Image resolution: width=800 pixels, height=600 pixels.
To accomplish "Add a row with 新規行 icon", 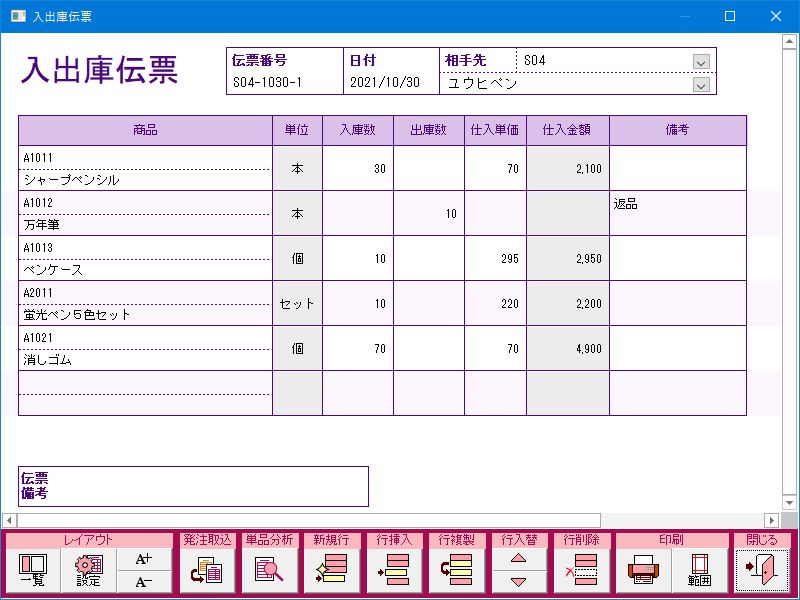I will click(x=332, y=570).
